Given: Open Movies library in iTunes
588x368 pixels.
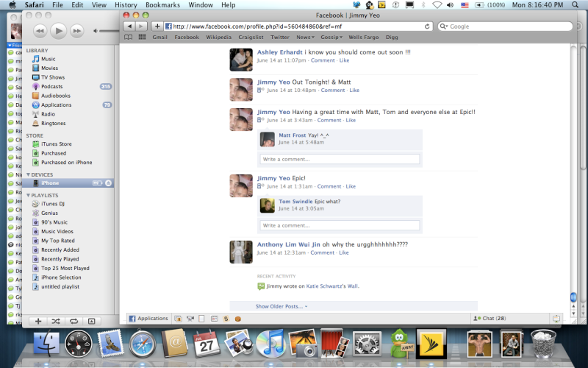Looking at the screenshot, I should click(x=49, y=68).
